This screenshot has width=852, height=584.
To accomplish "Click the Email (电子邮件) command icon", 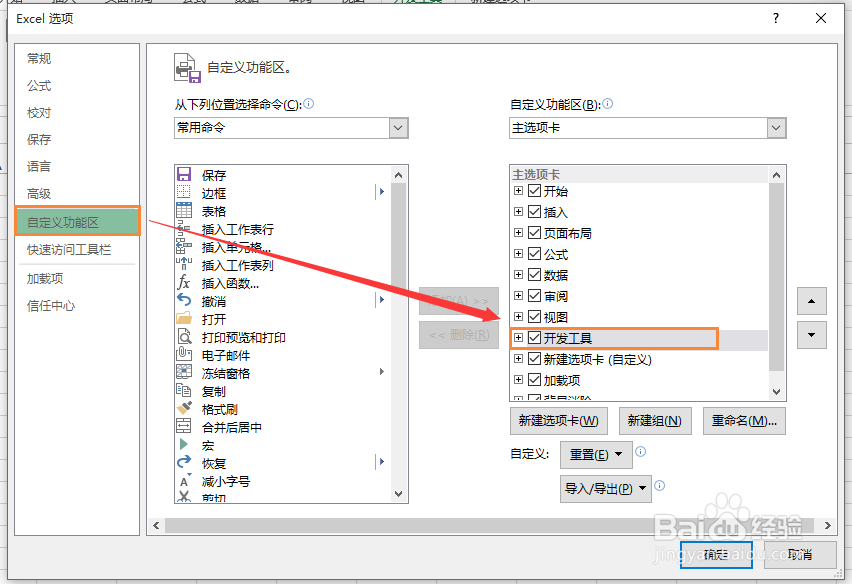I will pyautogui.click(x=184, y=355).
